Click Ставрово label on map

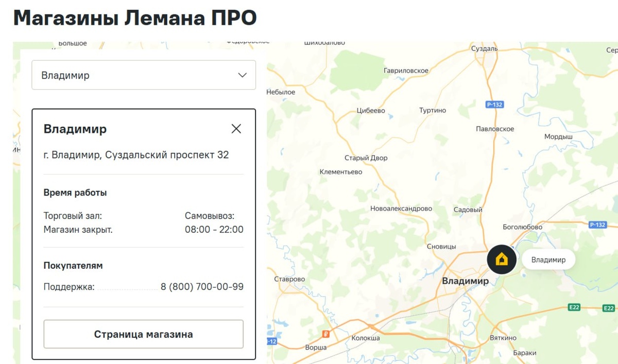[x=290, y=279]
